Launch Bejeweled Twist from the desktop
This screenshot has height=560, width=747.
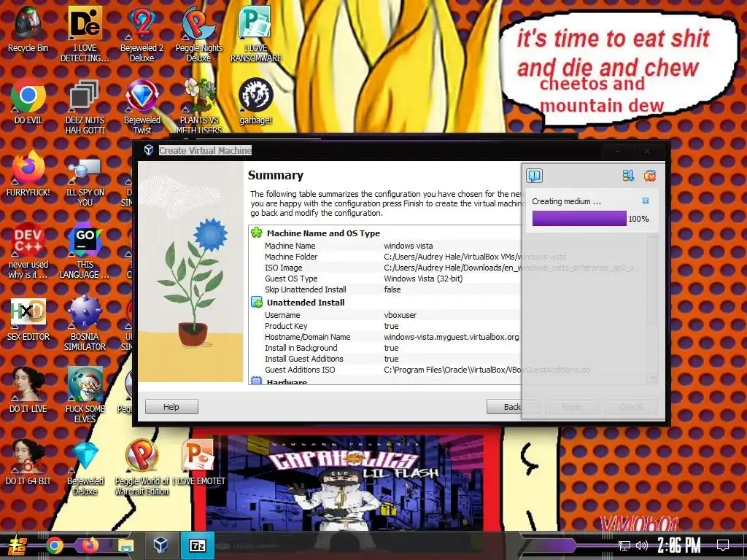tap(142, 106)
